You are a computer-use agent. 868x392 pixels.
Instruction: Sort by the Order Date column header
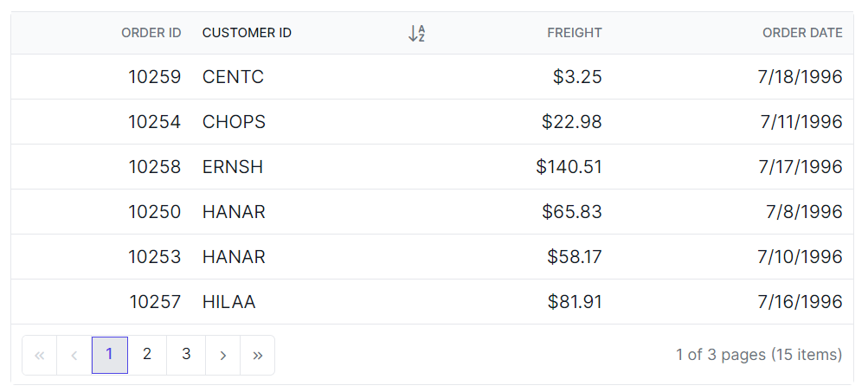(802, 33)
